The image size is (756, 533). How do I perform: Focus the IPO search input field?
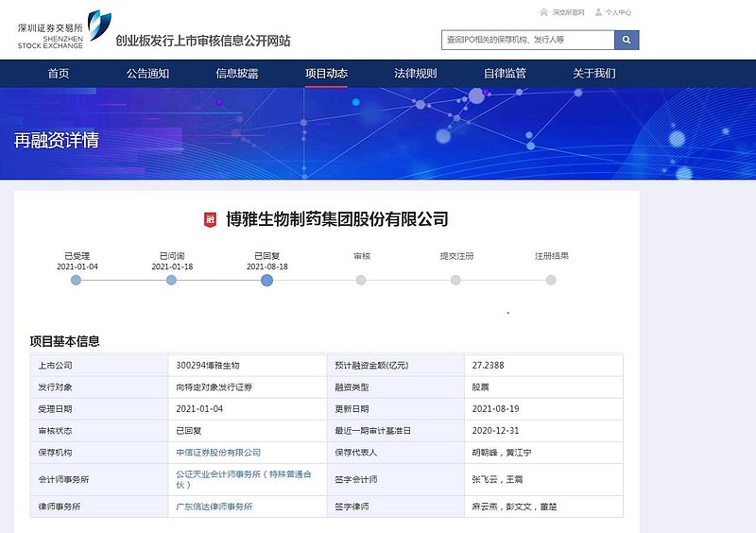click(528, 40)
